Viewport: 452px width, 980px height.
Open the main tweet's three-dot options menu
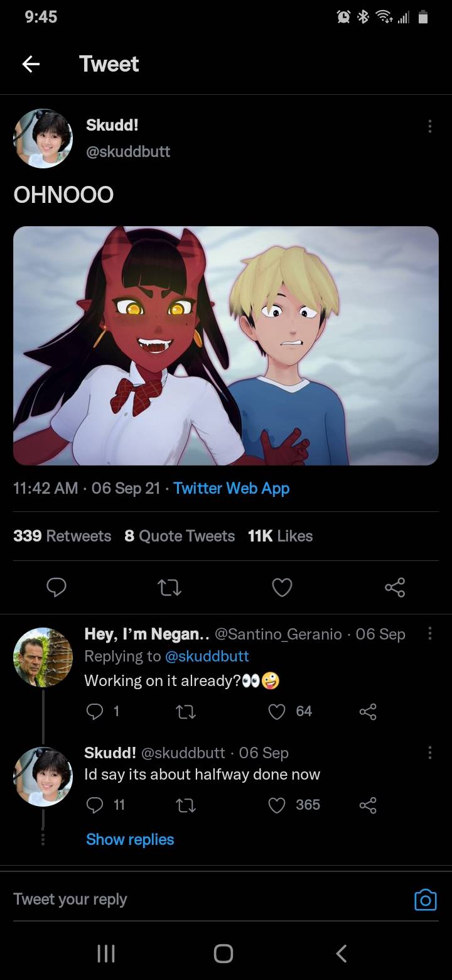429,126
